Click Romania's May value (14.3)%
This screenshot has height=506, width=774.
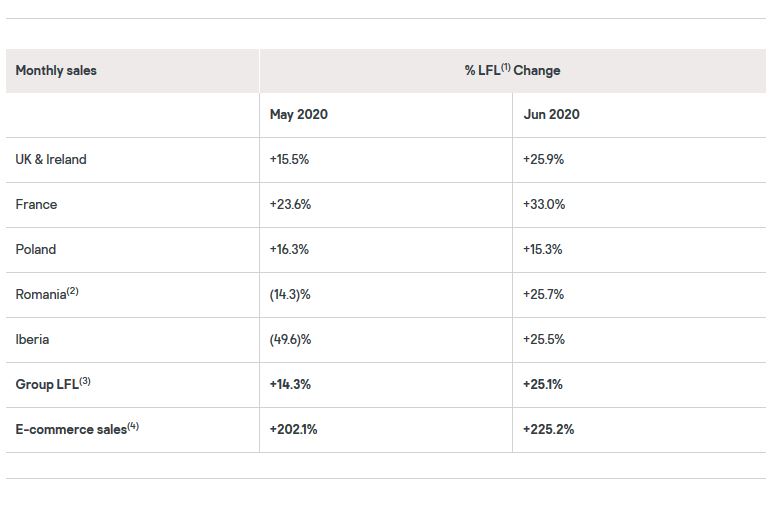pos(291,295)
